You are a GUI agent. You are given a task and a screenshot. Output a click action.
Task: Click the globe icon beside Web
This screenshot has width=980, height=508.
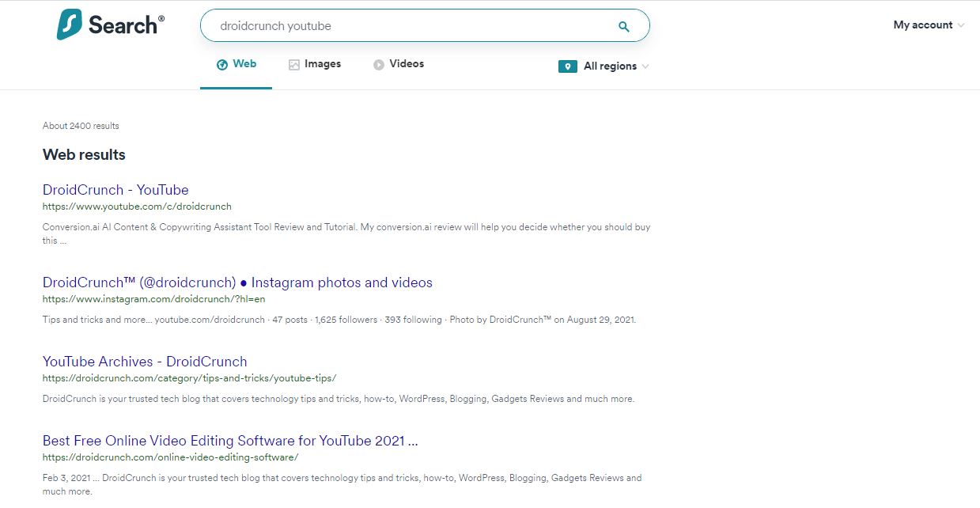pyautogui.click(x=222, y=65)
